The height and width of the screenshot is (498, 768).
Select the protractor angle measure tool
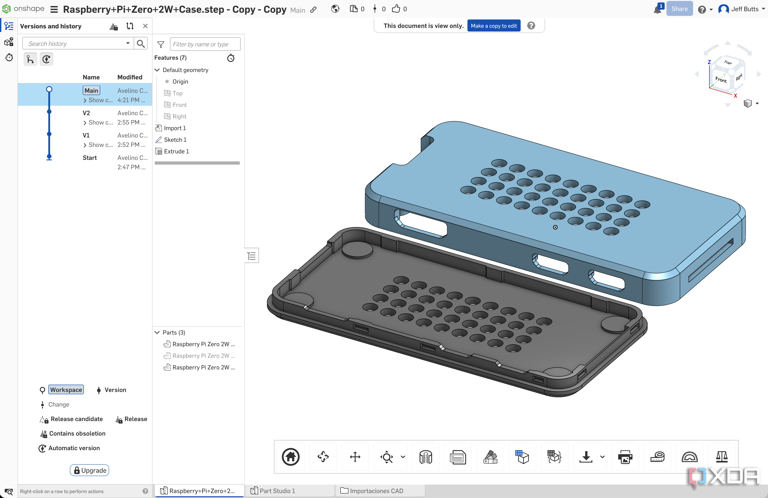tap(690, 457)
